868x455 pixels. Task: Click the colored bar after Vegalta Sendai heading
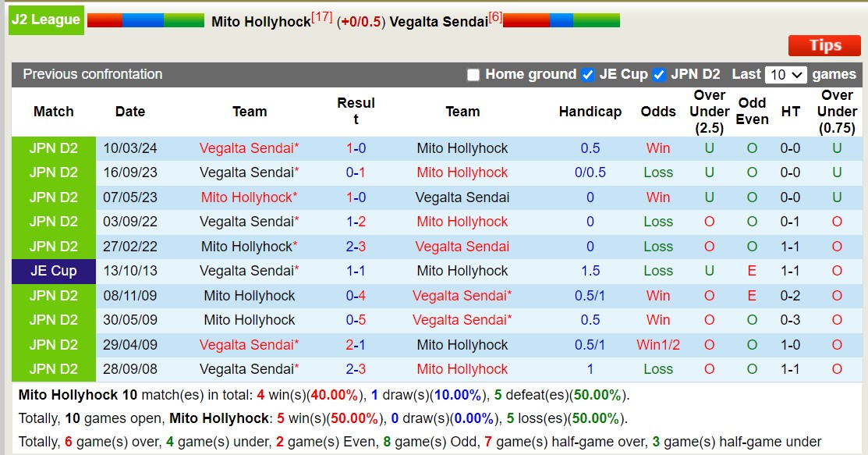pos(561,20)
